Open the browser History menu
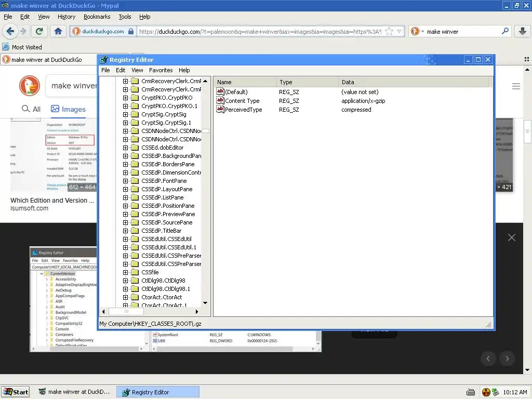The height and width of the screenshot is (399, 532). click(66, 17)
